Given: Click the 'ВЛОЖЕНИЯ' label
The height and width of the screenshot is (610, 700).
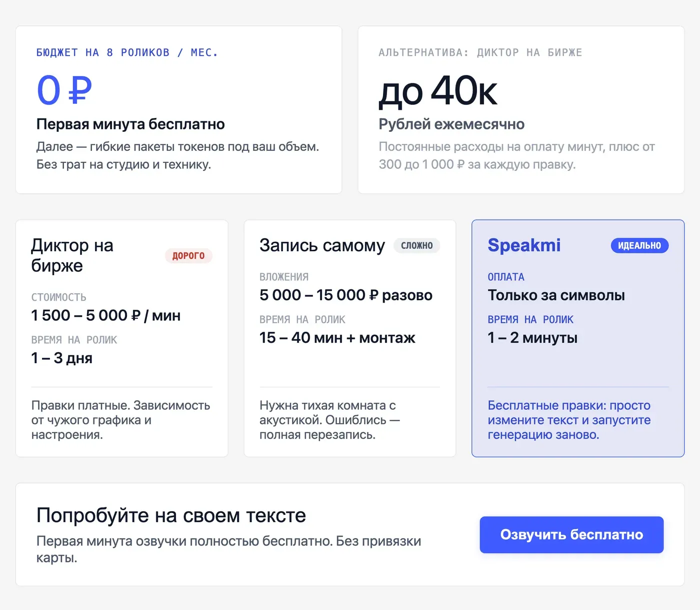Looking at the screenshot, I should coord(284,277).
